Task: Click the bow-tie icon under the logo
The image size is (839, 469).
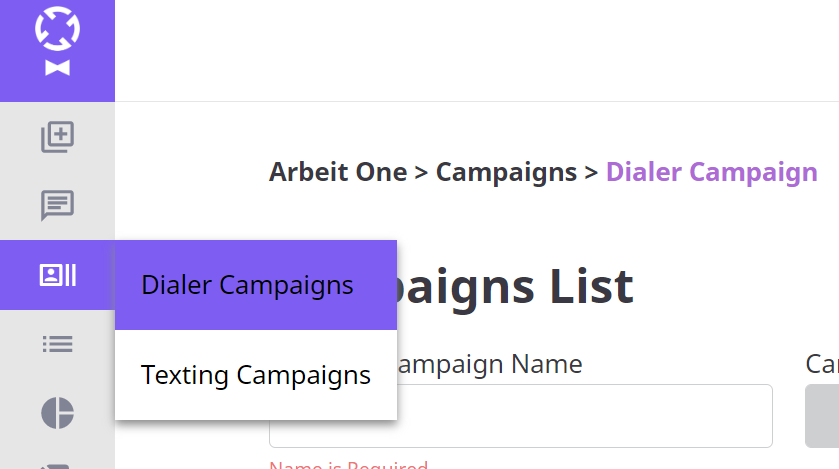Action: pyautogui.click(x=57, y=68)
